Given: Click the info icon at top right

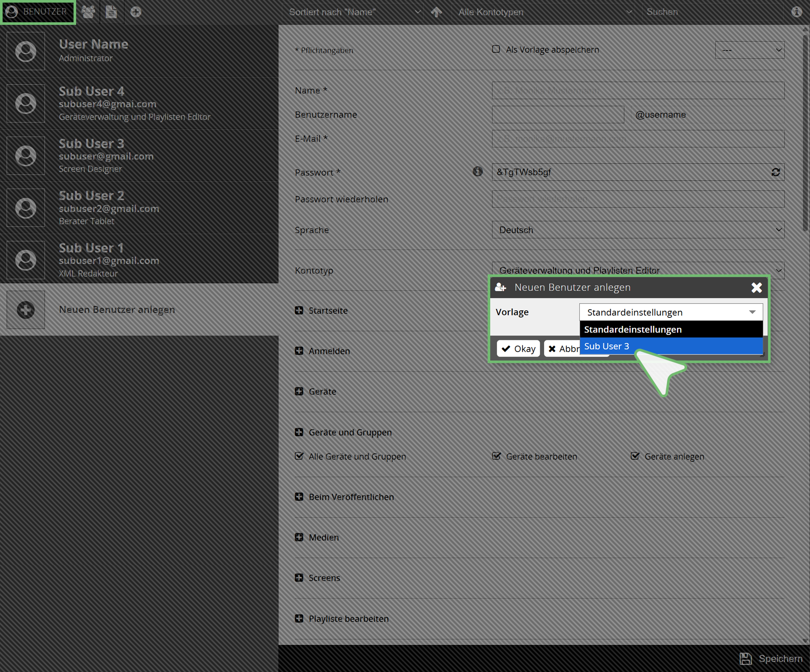Looking at the screenshot, I should [x=797, y=12].
